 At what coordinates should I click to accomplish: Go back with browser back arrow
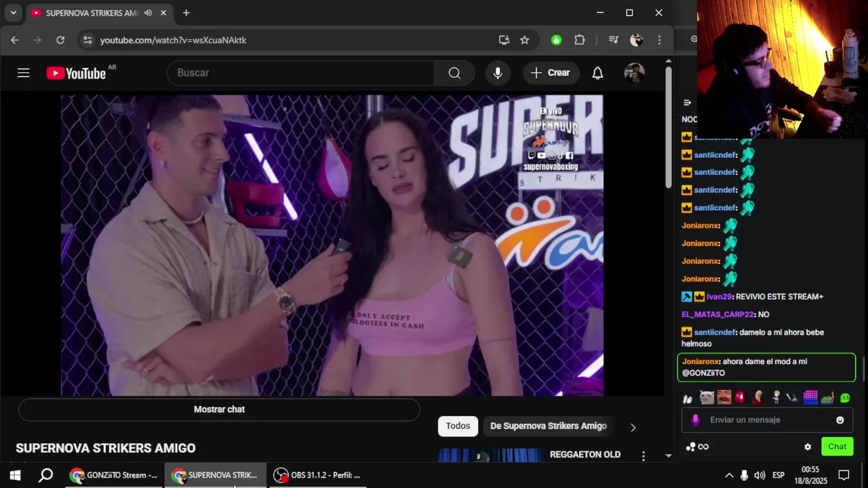pos(15,40)
